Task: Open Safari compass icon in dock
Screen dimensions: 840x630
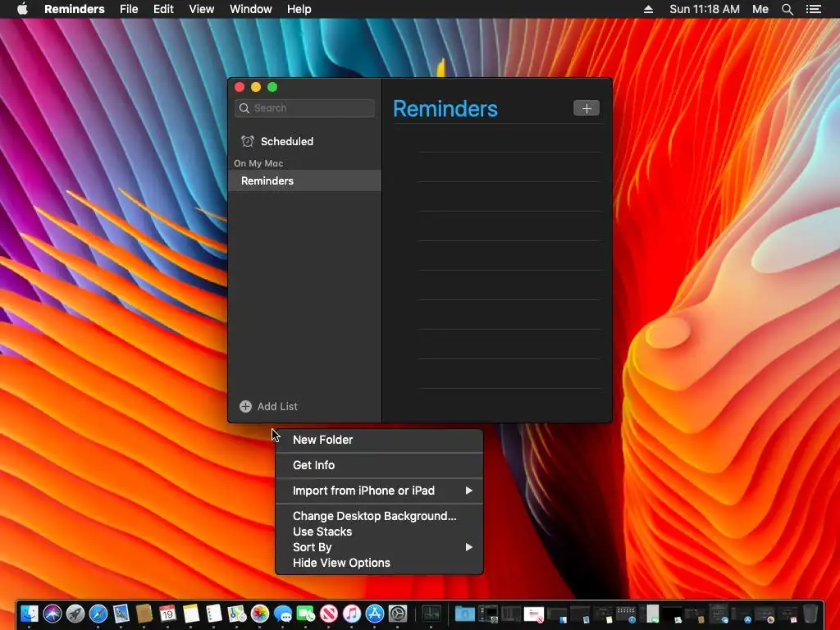Action: pos(98,614)
